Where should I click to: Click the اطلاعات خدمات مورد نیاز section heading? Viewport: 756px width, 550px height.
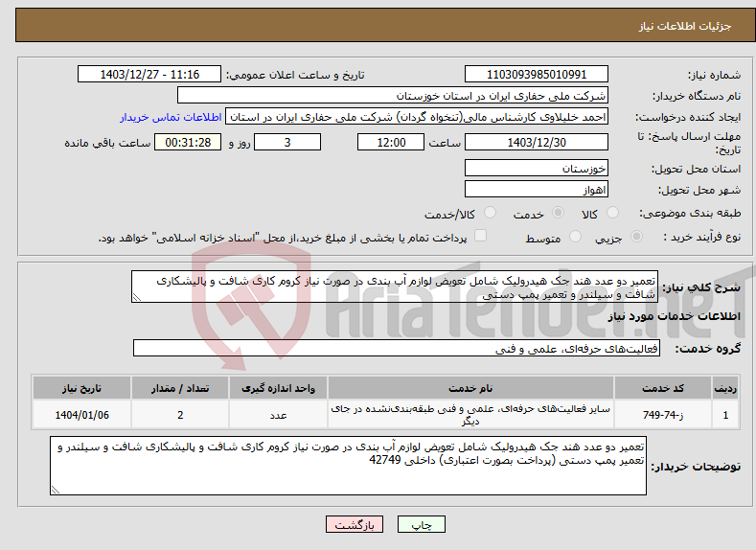coord(674,316)
